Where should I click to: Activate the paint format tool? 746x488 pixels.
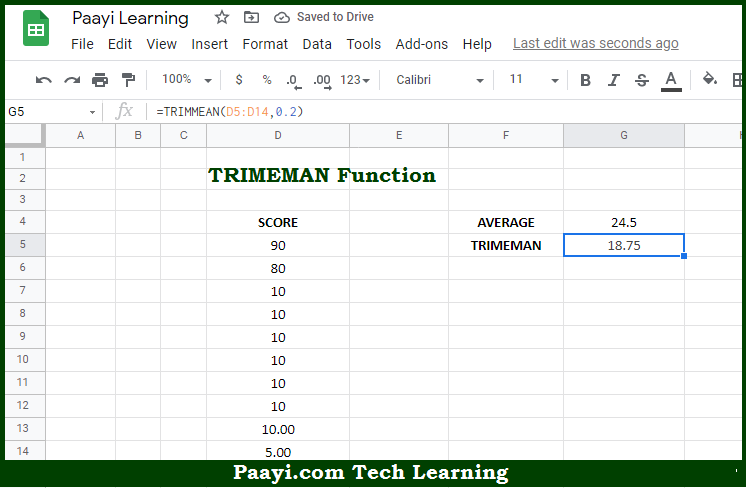[x=128, y=80]
